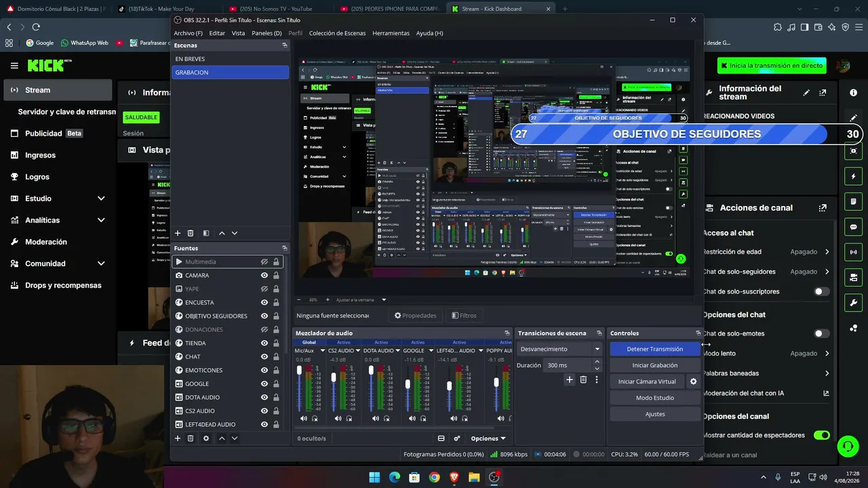Open the Herramientas menu in OBS

tap(391, 33)
